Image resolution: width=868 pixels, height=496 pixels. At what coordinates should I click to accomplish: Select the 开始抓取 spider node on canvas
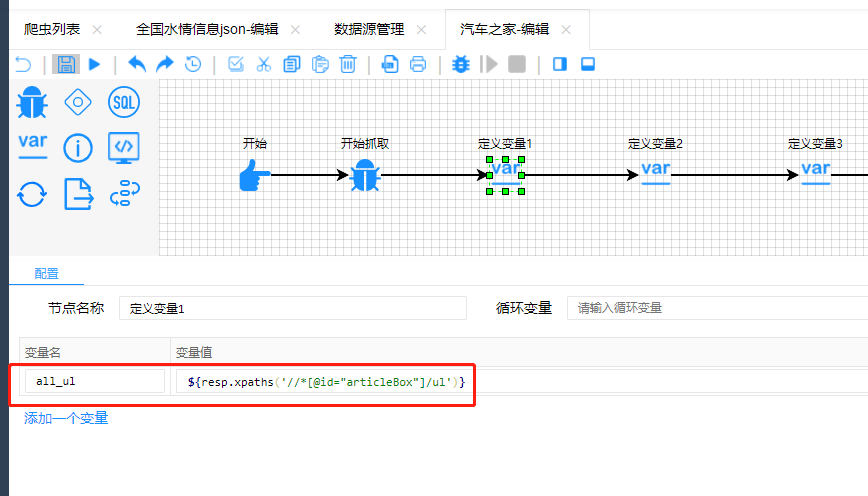click(x=365, y=175)
